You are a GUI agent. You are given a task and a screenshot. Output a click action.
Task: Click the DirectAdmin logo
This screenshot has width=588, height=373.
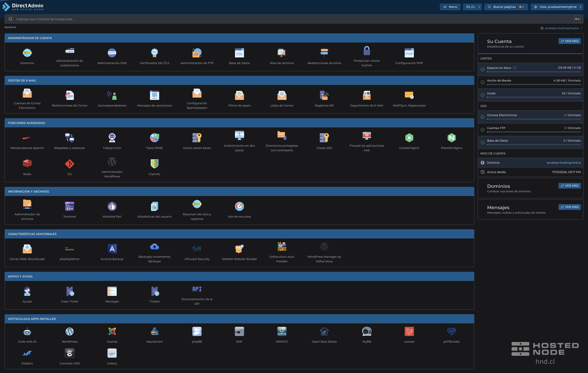click(x=23, y=7)
